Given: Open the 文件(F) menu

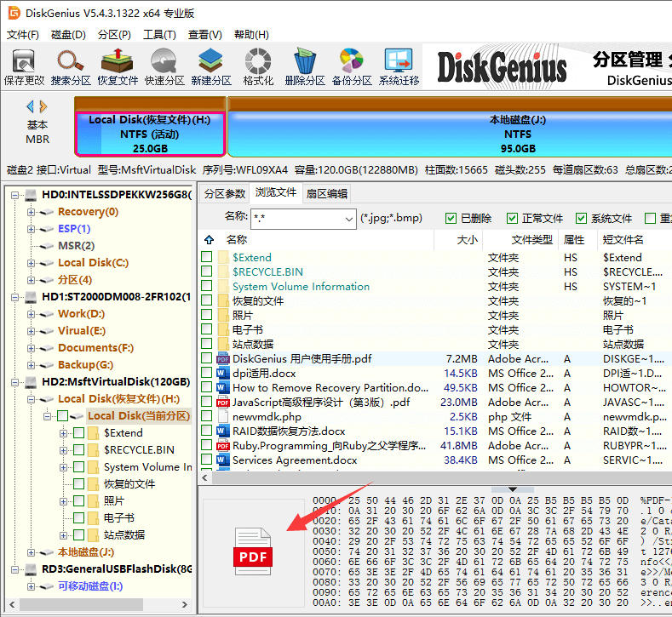Looking at the screenshot, I should click(x=23, y=35).
